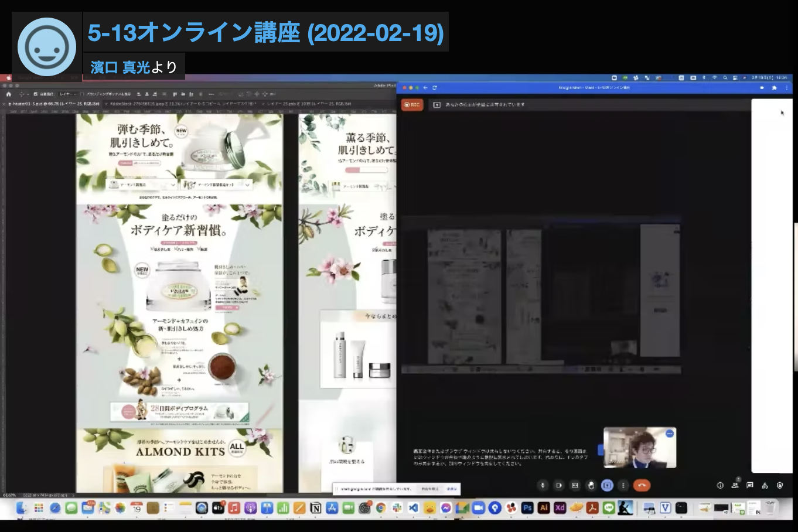Image resolution: width=798 pixels, height=532 pixels.
Task: Open the browser's three-dot menu
Action: pos(786,88)
